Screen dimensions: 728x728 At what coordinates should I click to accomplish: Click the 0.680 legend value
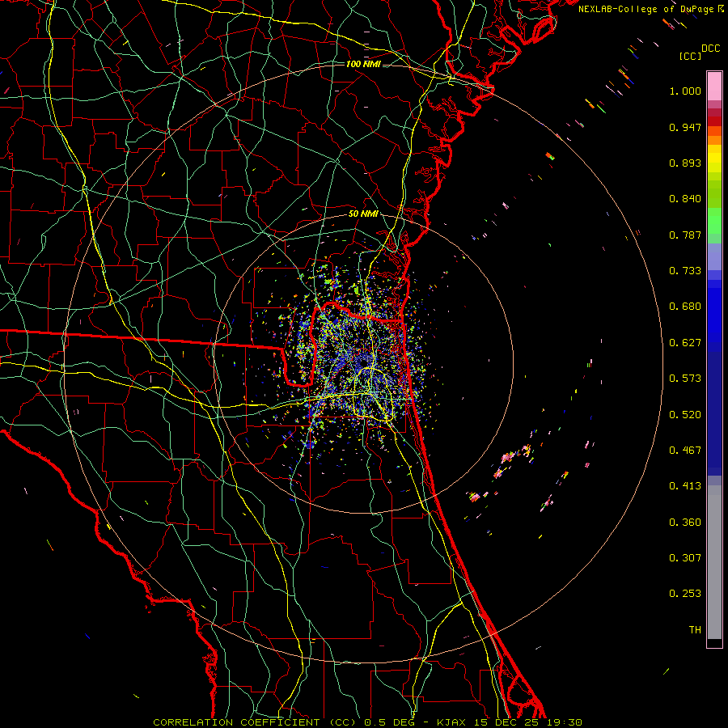coord(685,307)
